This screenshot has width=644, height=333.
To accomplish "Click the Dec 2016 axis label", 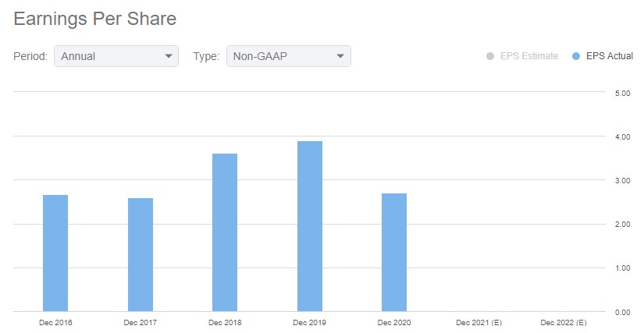I will tap(55, 323).
